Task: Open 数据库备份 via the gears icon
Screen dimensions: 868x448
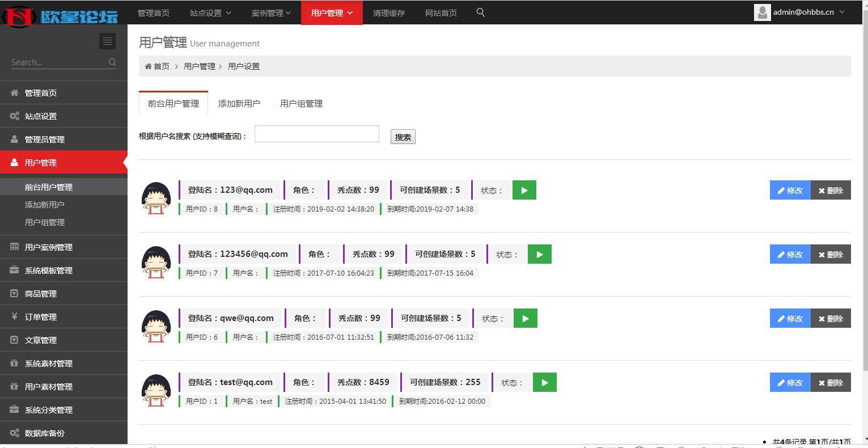Action: click(x=14, y=433)
